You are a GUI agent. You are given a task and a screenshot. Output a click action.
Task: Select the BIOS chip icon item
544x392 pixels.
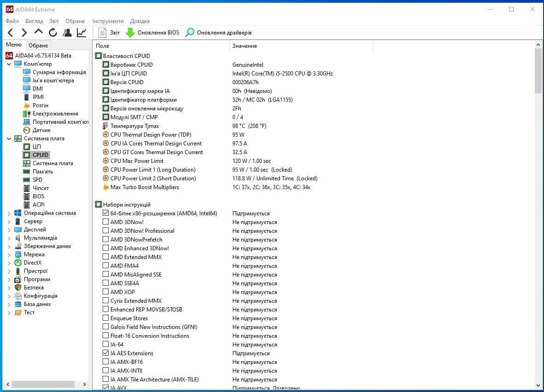tap(27, 196)
